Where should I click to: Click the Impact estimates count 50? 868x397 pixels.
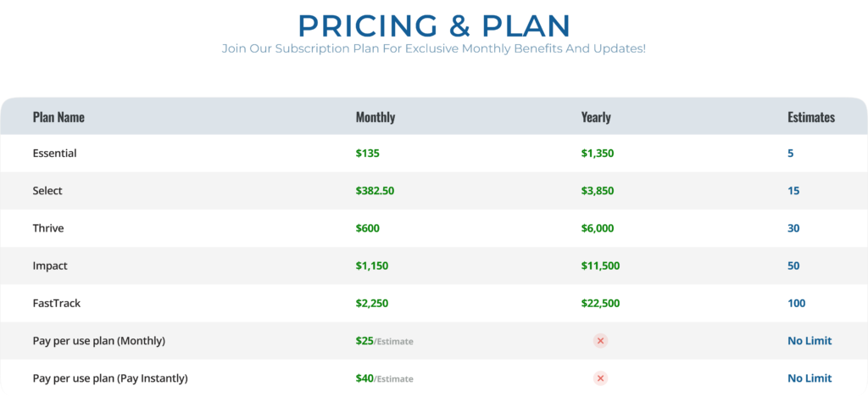(793, 266)
